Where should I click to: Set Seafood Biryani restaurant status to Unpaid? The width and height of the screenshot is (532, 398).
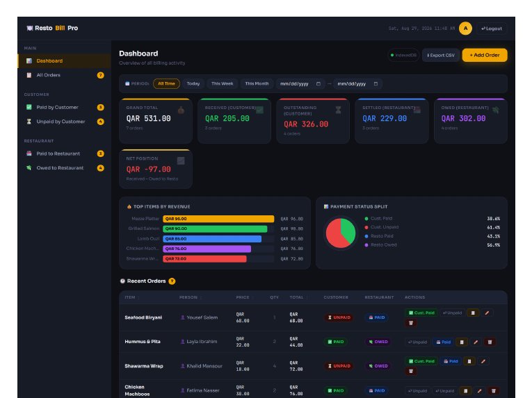452,313
